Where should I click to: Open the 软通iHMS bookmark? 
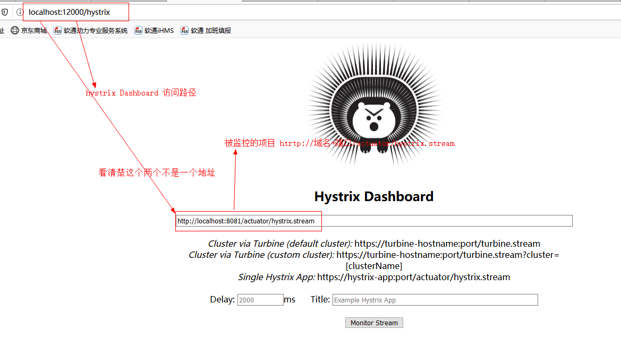[x=159, y=30]
